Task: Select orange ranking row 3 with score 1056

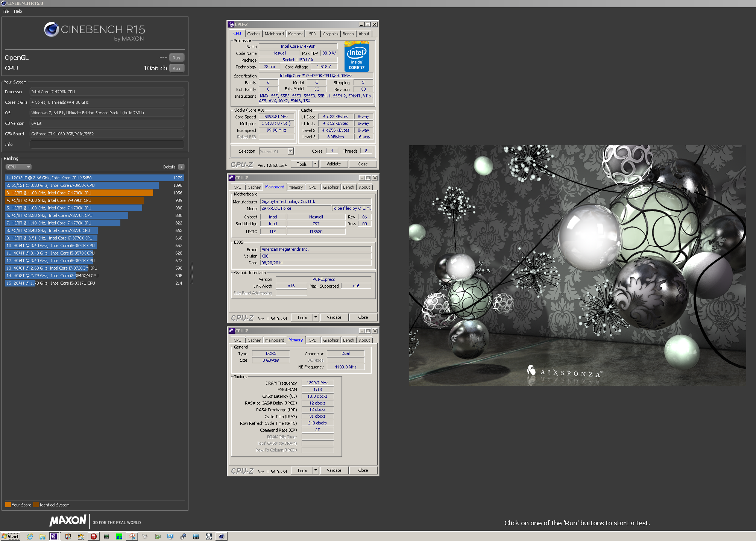Action: (94, 193)
